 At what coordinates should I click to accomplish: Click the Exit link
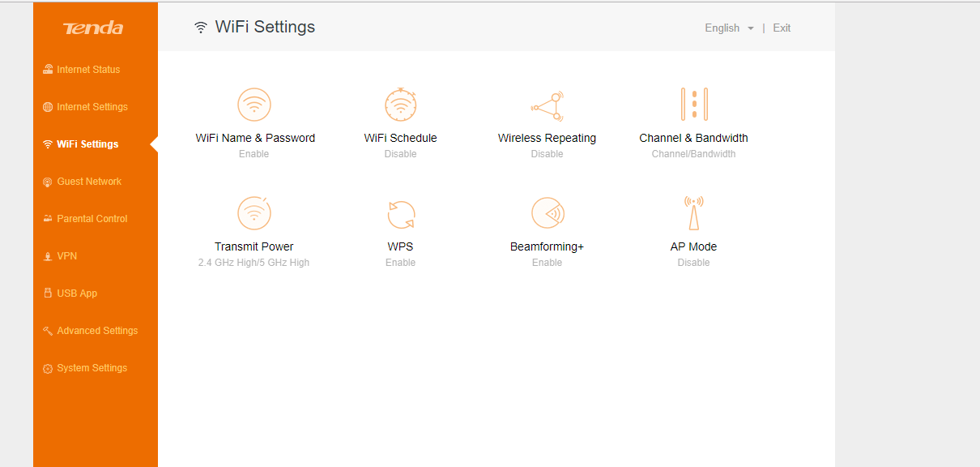click(782, 28)
